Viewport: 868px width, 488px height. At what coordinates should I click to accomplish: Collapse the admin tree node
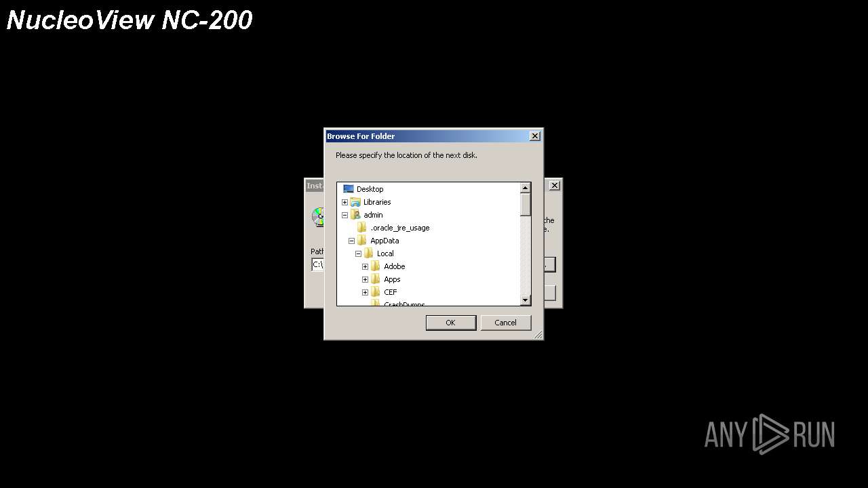click(x=344, y=215)
